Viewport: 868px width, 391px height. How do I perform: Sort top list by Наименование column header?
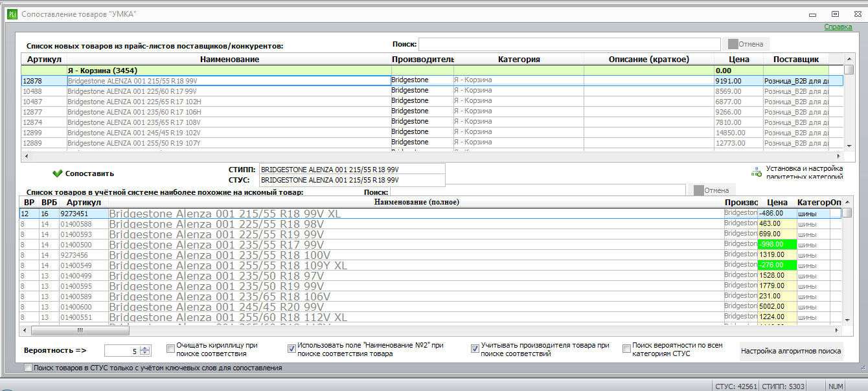pos(229,59)
